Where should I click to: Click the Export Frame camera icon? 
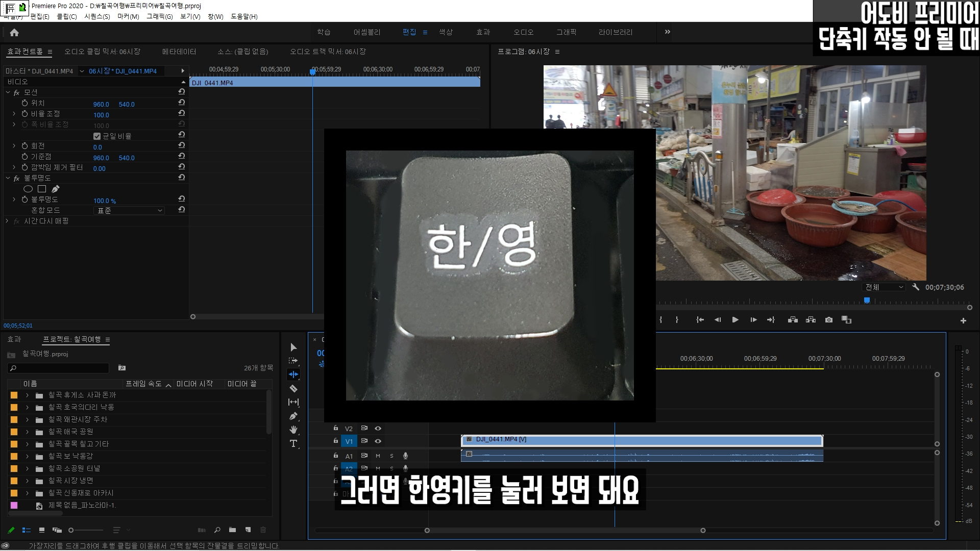829,320
